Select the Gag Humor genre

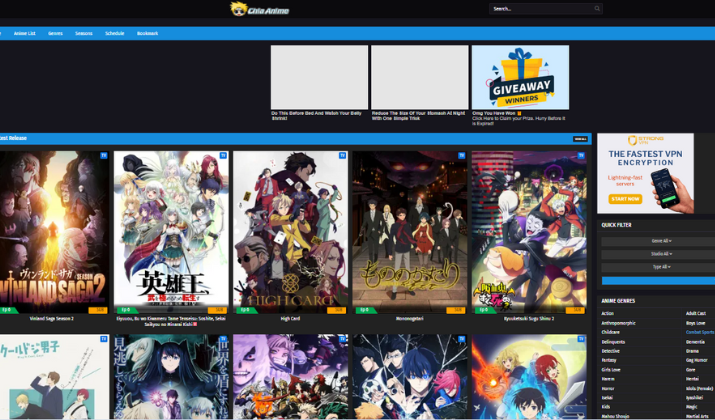[x=697, y=360]
